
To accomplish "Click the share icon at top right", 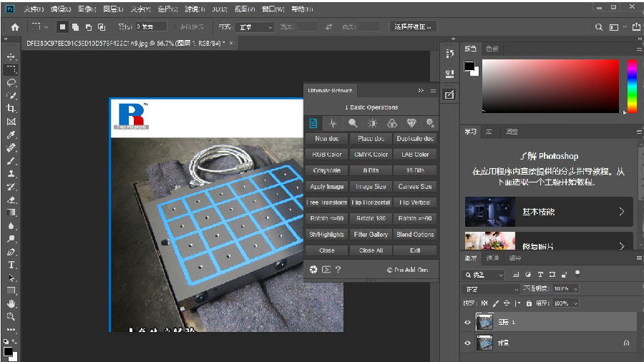I will point(636,27).
